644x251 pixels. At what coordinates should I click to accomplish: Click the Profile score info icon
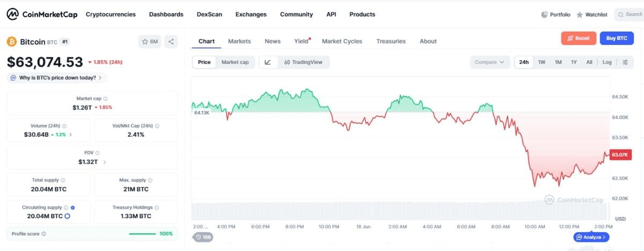43,234
